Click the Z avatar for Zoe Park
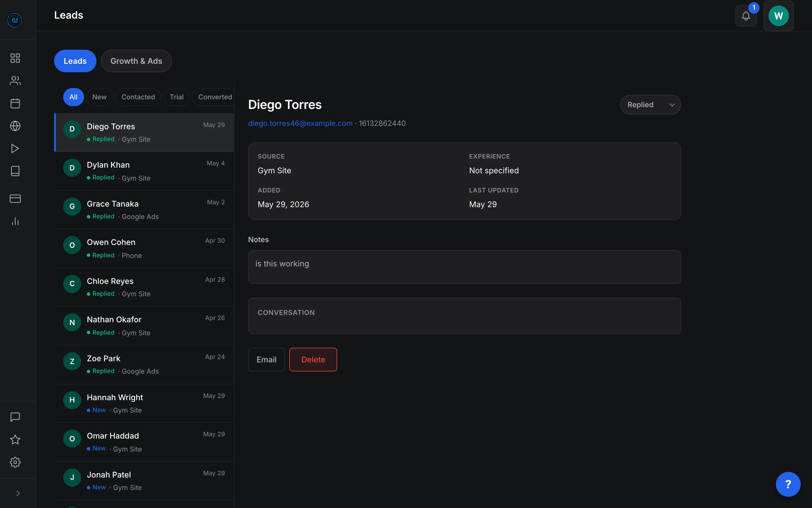 pos(72,361)
